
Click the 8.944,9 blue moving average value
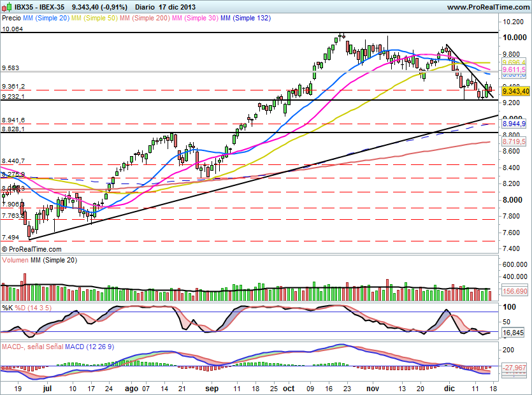(514, 124)
